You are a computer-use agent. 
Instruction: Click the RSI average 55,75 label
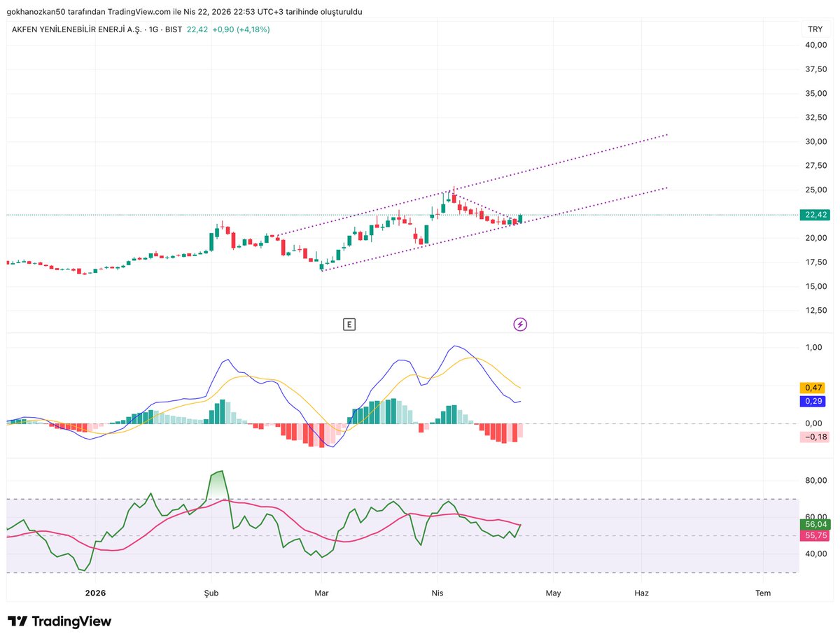816,535
